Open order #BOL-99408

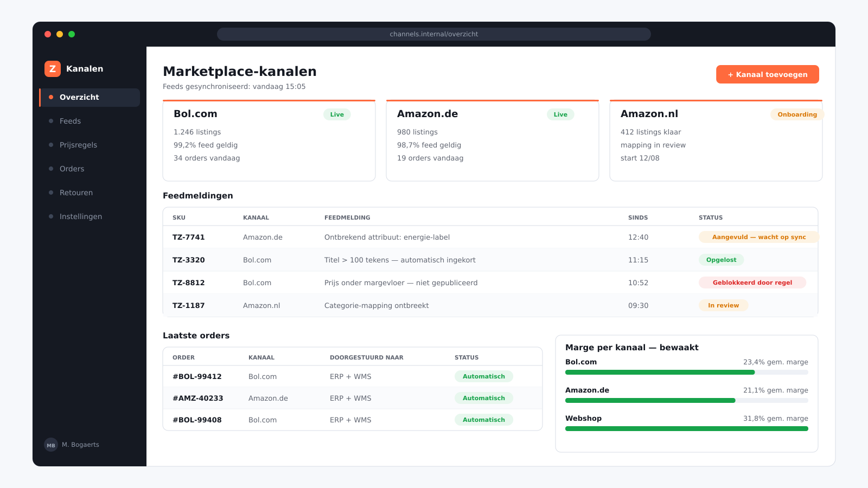(x=197, y=420)
